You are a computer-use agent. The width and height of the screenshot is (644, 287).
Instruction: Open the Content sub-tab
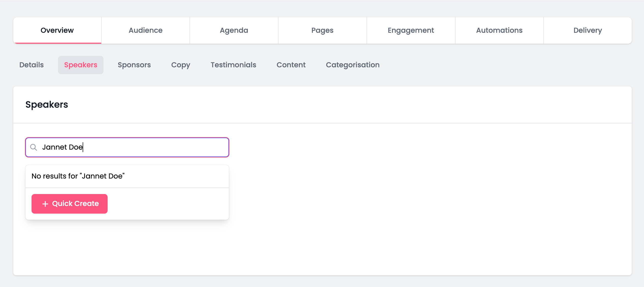tap(291, 65)
